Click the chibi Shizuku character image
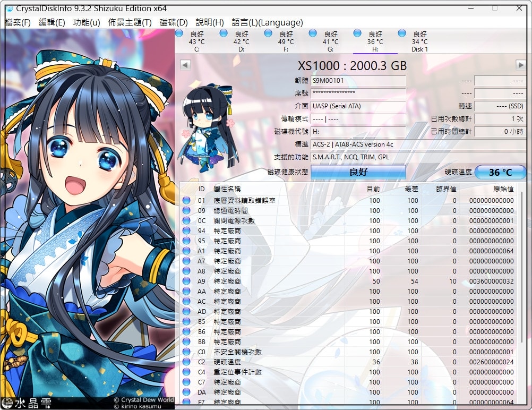This screenshot has height=410, width=532. pyautogui.click(x=208, y=129)
